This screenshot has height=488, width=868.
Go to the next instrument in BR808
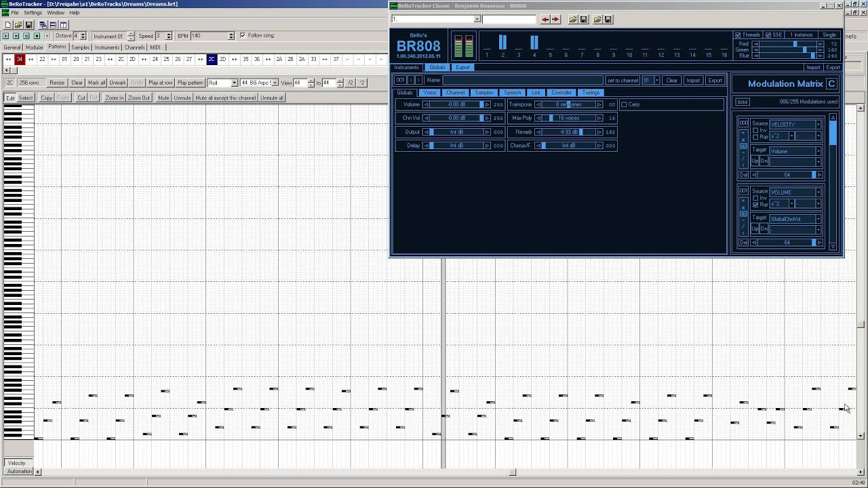tap(418, 80)
